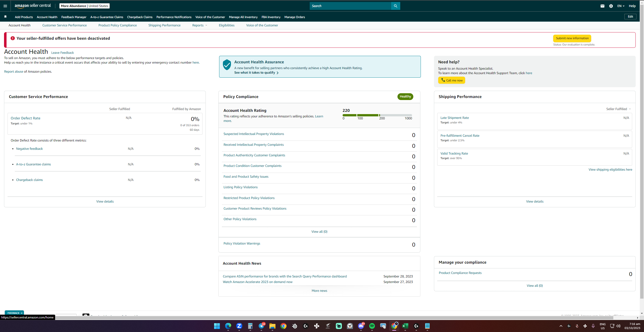The width and height of the screenshot is (644, 332).
Task: Open Chargeback Claims in favorites bar
Action: tap(140, 17)
